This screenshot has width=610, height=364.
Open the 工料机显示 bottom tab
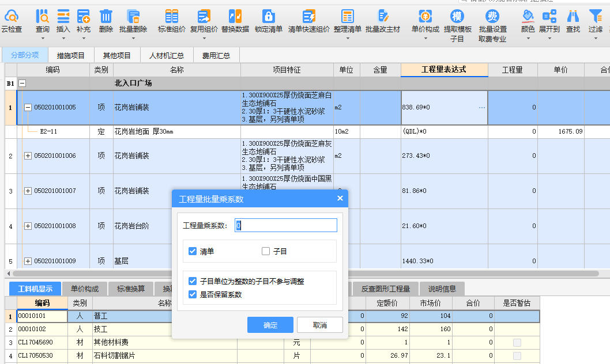pyautogui.click(x=35, y=289)
